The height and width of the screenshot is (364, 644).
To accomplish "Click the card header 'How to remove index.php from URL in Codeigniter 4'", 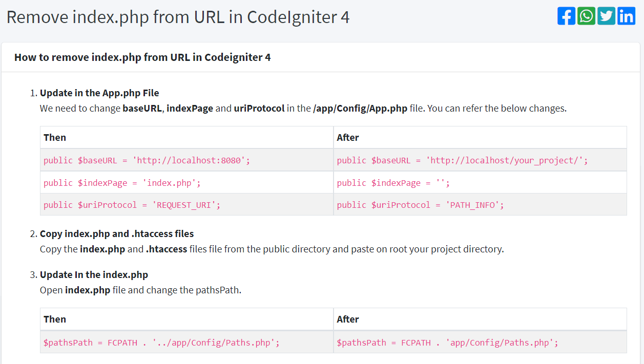I will coord(142,57).
